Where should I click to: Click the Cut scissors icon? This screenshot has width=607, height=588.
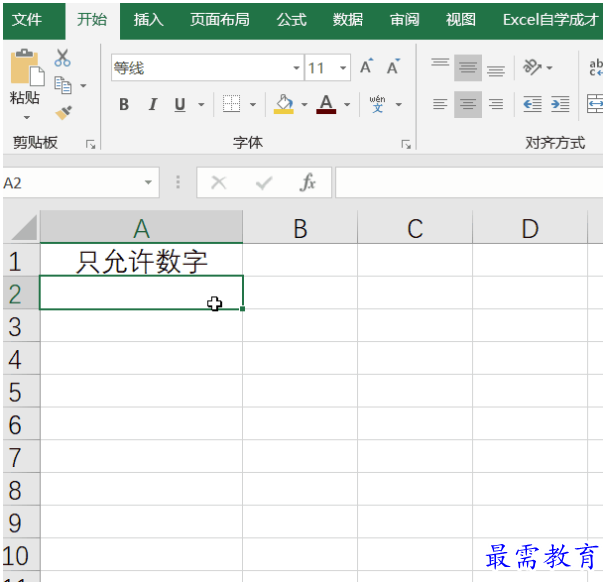click(x=62, y=58)
